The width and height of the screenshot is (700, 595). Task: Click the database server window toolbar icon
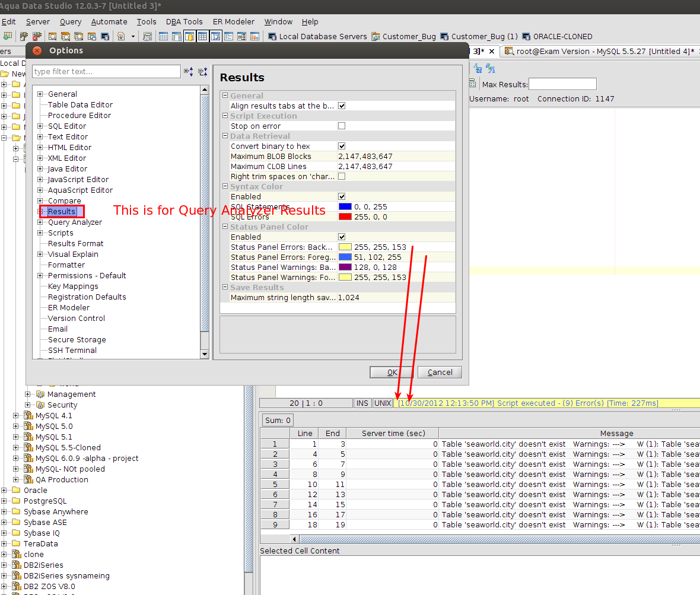click(x=105, y=36)
